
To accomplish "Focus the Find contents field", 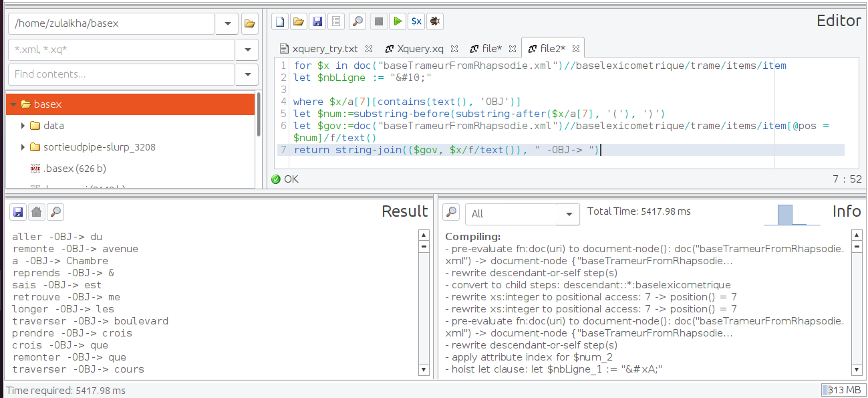I will [122, 74].
